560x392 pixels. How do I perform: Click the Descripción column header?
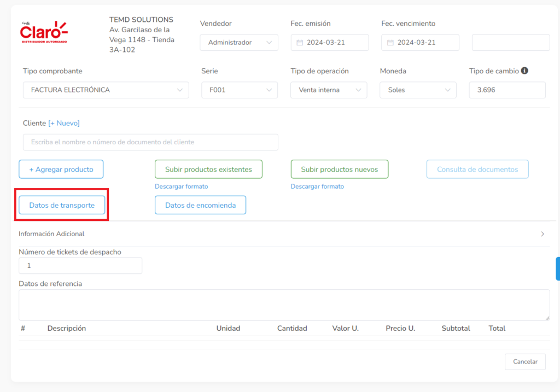pos(66,329)
